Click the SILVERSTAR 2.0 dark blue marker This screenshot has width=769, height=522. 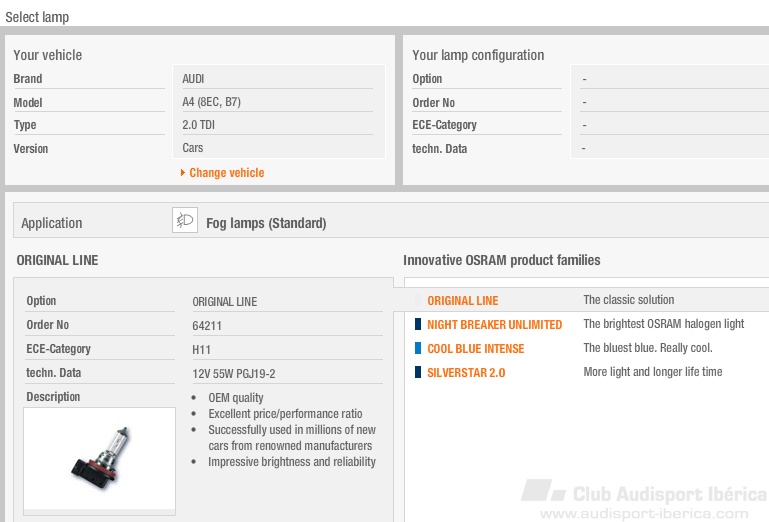point(418,372)
